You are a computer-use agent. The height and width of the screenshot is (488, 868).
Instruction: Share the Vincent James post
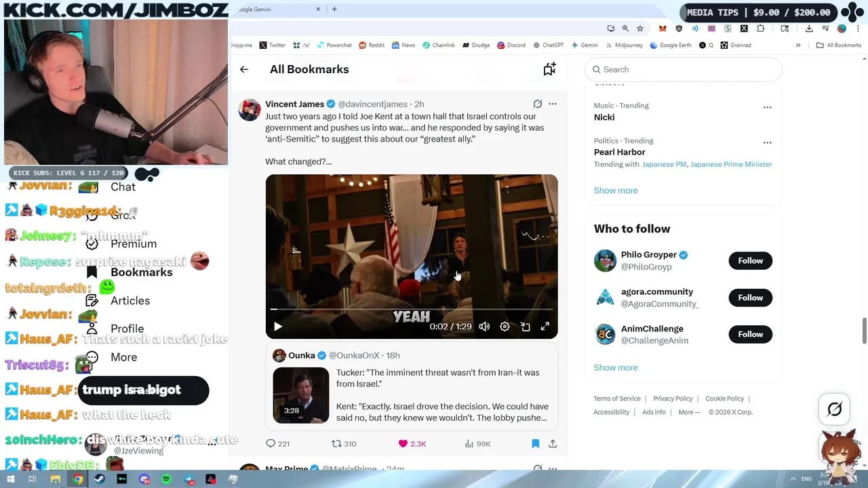553,443
